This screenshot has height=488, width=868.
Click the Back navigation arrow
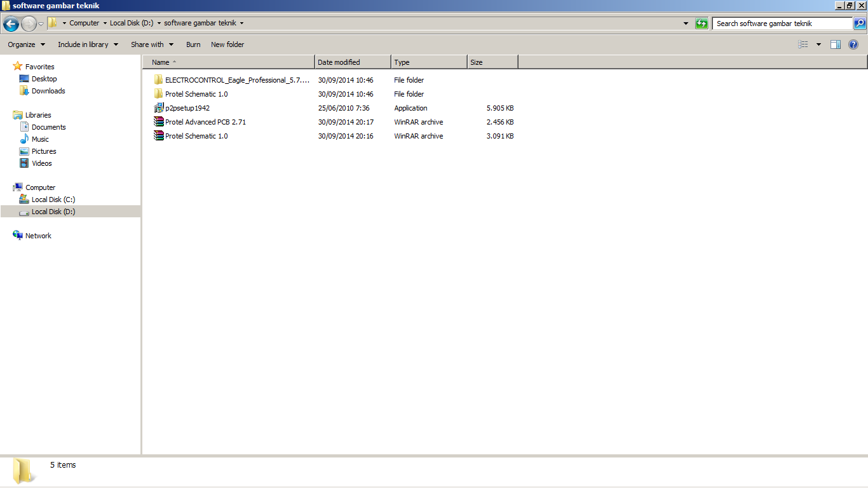[11, 24]
